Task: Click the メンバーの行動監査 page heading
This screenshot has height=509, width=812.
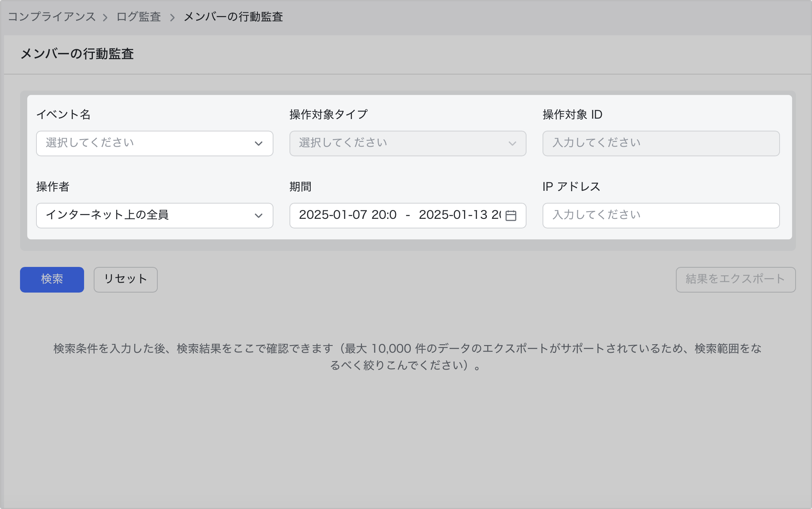Action: pyautogui.click(x=77, y=54)
